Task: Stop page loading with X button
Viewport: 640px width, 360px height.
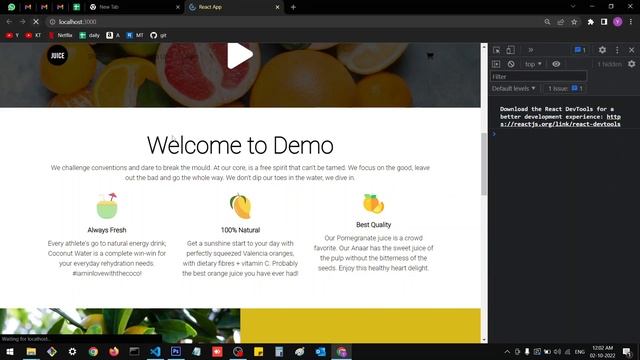Action: pyautogui.click(x=36, y=22)
